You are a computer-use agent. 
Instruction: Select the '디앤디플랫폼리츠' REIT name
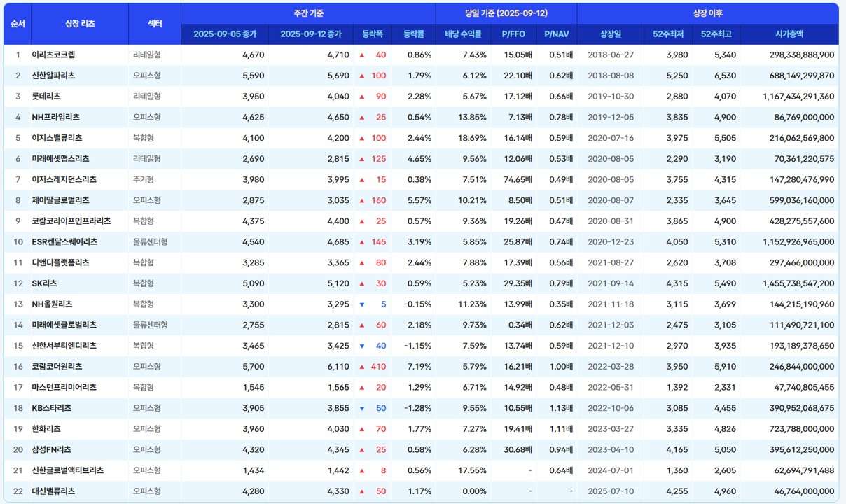tap(61, 262)
